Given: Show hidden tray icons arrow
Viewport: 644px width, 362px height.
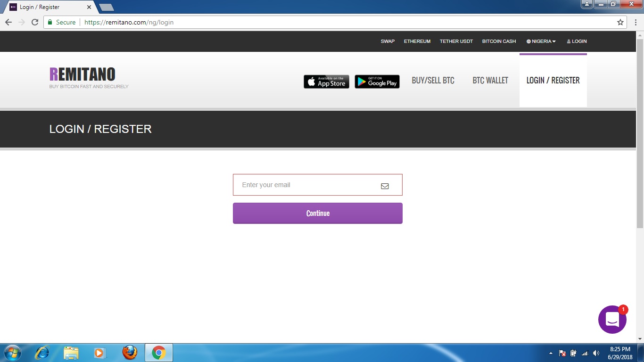Looking at the screenshot, I should pyautogui.click(x=551, y=353).
